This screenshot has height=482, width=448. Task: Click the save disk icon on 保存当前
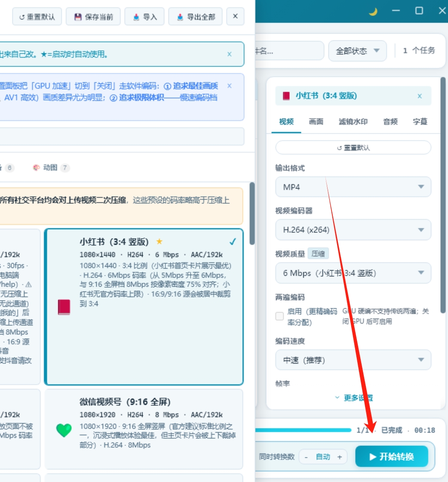[x=78, y=17]
